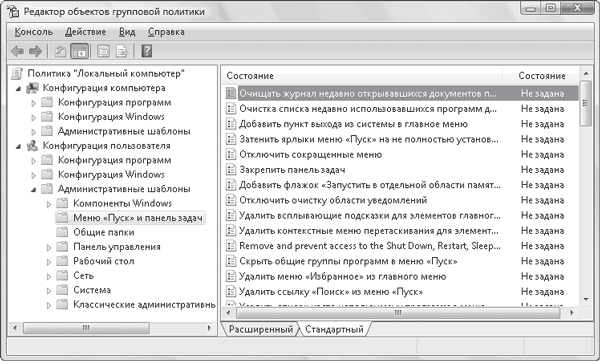Open the «Справка» menu
The image size is (600, 361).
(x=166, y=32)
